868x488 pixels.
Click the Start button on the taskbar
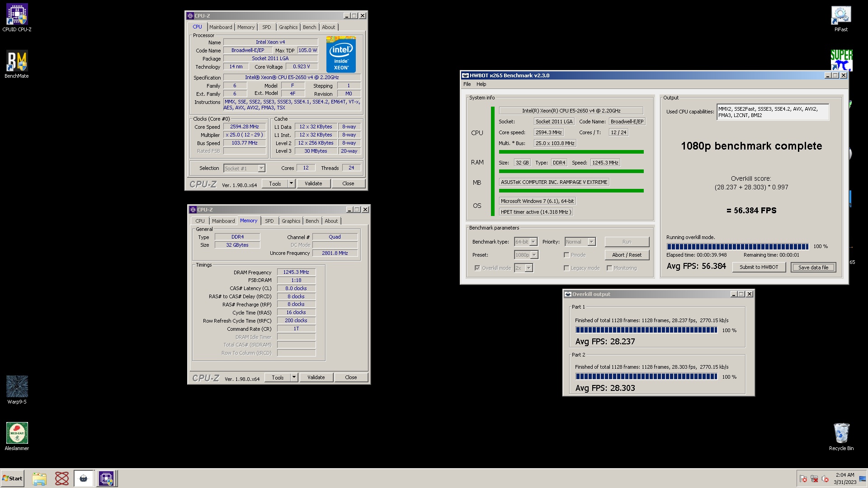[x=12, y=479]
